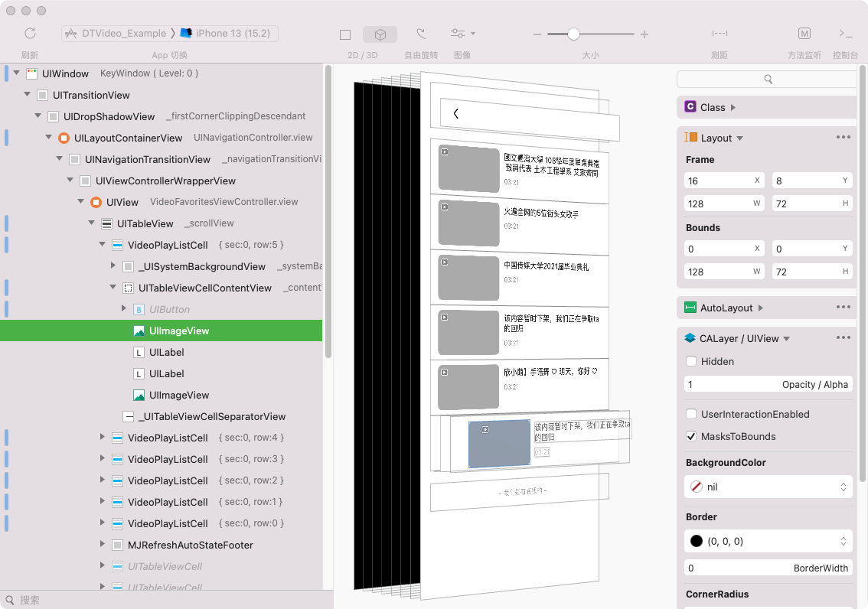Select VideoPlayListCell row:5
The height and width of the screenshot is (609, 868).
[x=161, y=245]
